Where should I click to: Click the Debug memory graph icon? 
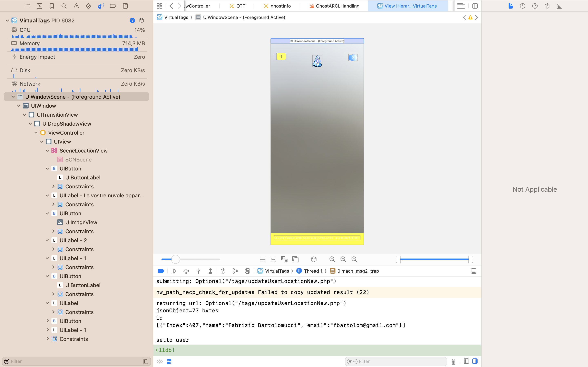(235, 271)
